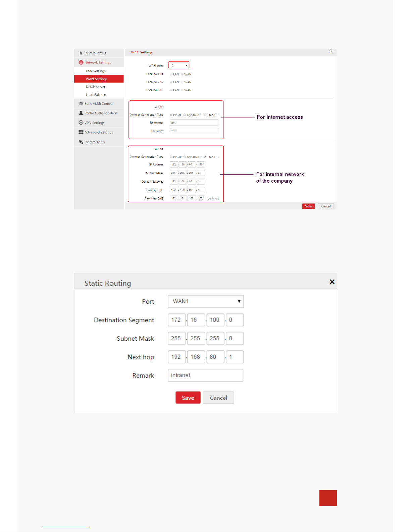Open the Load Balance menu item
Screen dimensions: 411x532
96,95
